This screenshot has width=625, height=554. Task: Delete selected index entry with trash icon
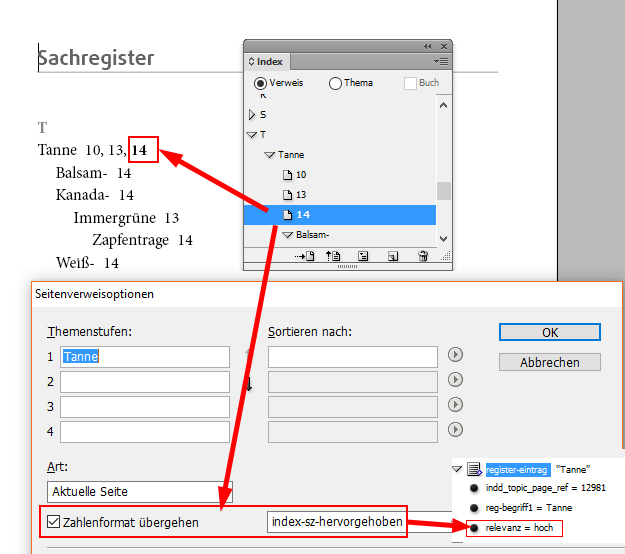point(423,257)
